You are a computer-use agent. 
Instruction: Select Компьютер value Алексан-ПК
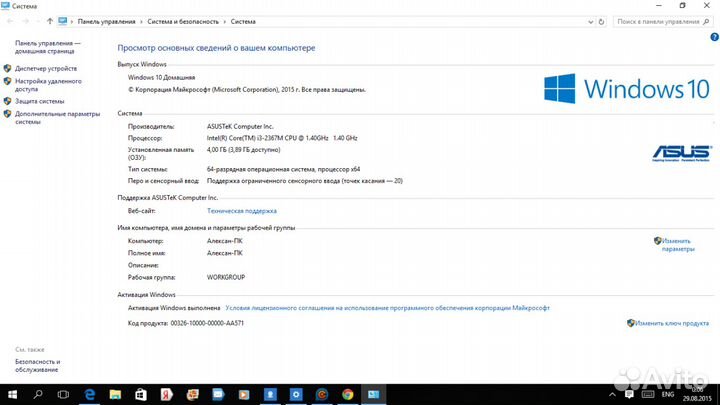[225, 241]
